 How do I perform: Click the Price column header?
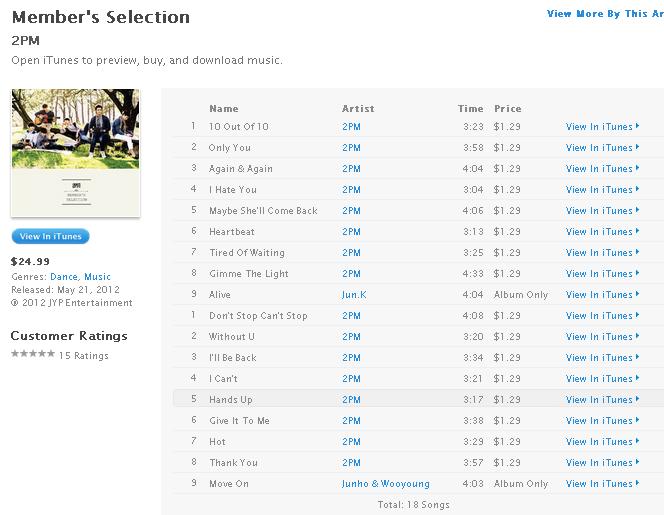[x=508, y=109]
